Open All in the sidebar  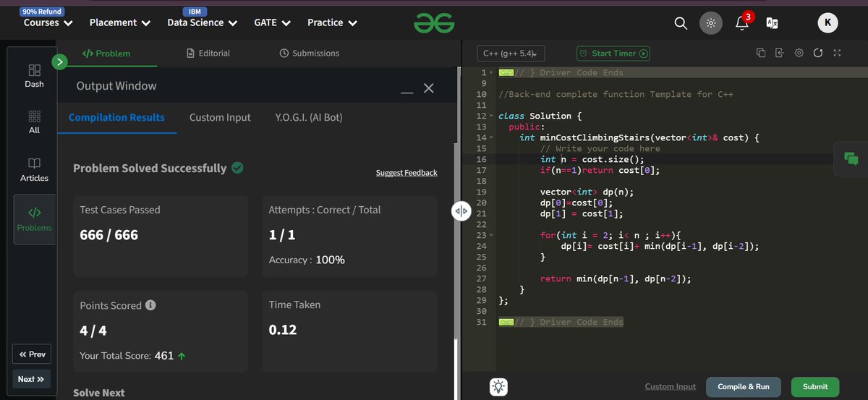pyautogui.click(x=34, y=122)
